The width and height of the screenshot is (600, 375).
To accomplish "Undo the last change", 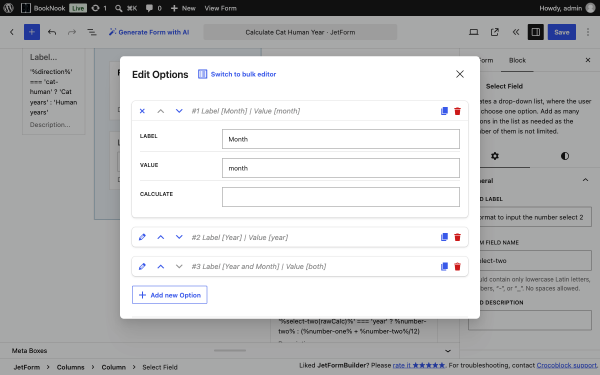I will (52, 32).
